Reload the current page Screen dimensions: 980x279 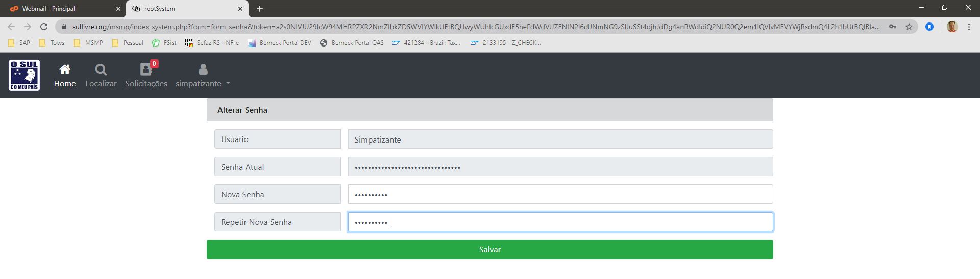coord(44,27)
